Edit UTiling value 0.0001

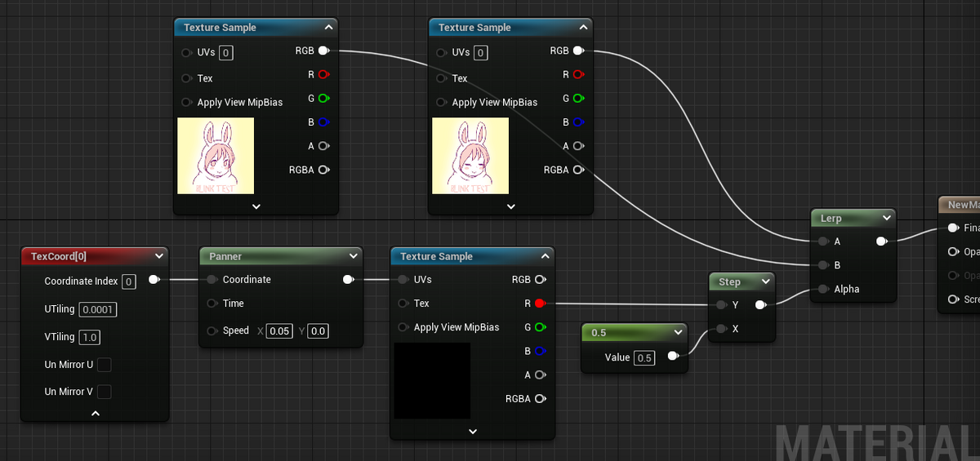(98, 309)
